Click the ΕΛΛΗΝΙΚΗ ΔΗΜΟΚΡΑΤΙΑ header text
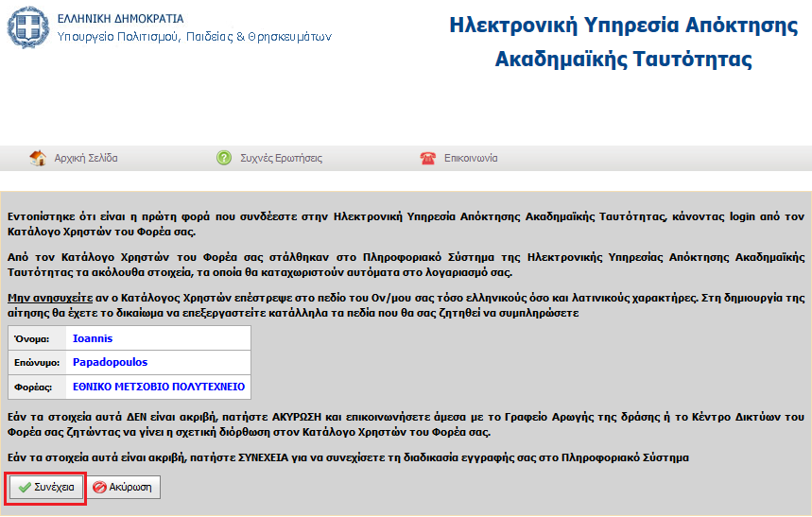 [x=121, y=19]
